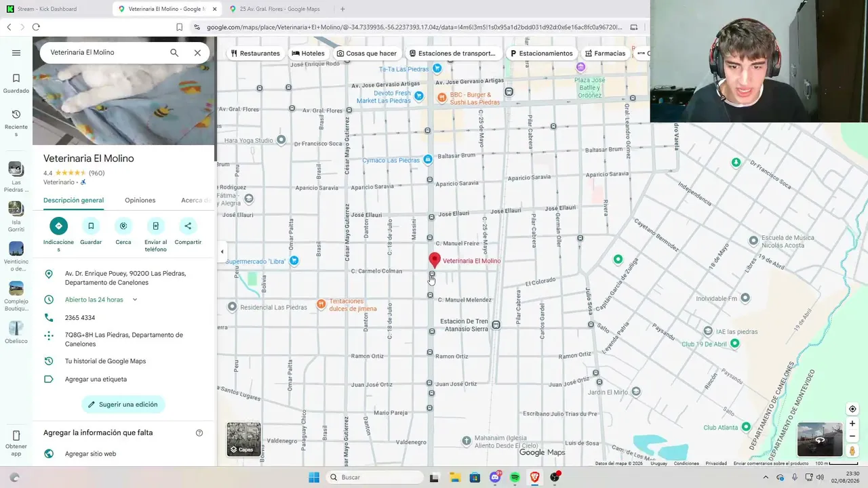Screen dimensions: 868x488
Task: Filter map by Farmacias
Action: (605, 54)
